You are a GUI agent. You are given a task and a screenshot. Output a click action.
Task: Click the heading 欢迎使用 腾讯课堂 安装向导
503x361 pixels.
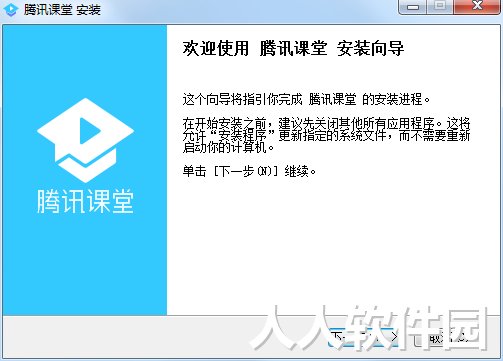click(293, 48)
